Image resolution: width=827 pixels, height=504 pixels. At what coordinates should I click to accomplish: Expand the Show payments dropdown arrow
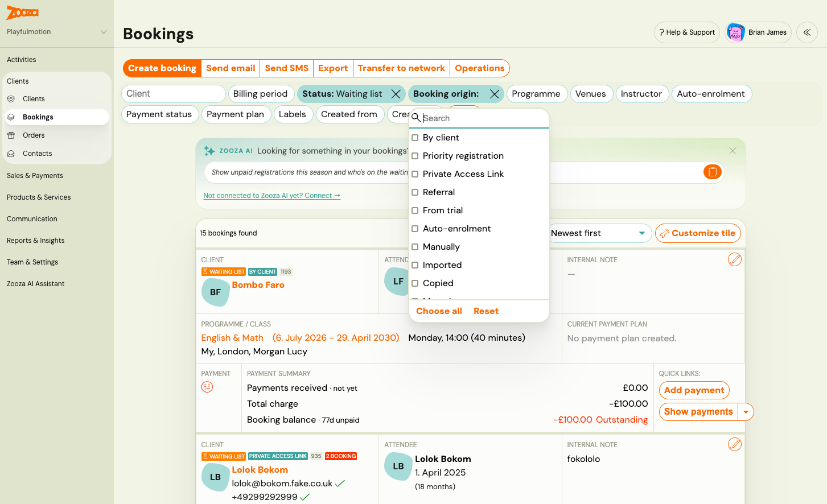tap(746, 412)
